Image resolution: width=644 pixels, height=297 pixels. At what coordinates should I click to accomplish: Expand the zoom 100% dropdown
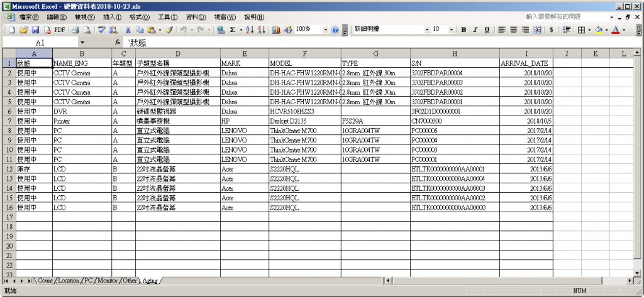326,30
